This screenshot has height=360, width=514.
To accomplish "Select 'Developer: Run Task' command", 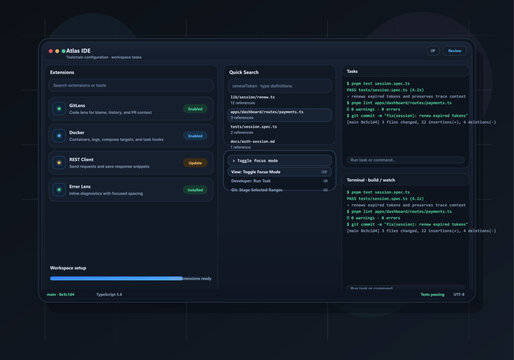I will [280, 181].
